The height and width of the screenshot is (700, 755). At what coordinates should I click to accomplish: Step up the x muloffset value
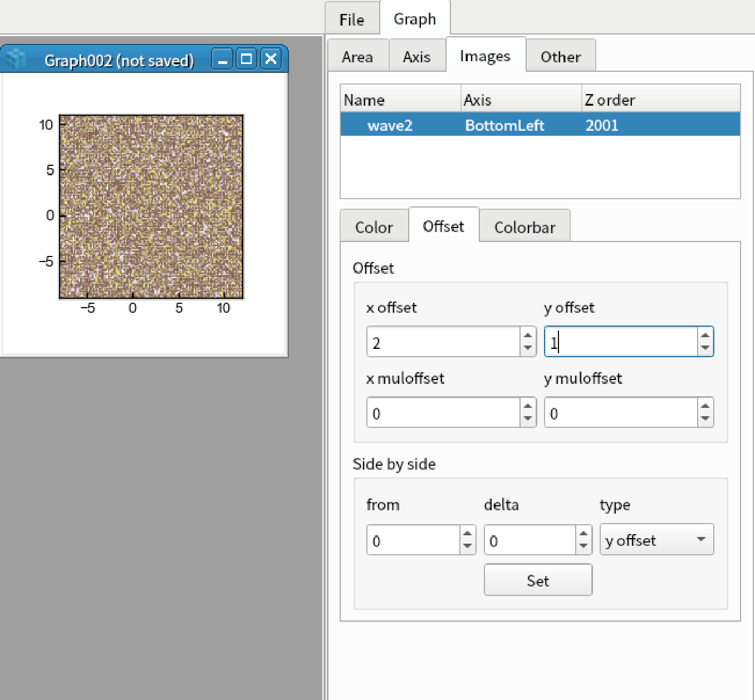pos(528,406)
